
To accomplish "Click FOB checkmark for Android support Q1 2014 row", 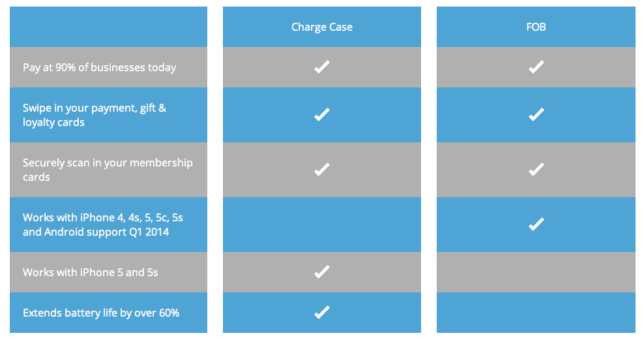I will [536, 224].
